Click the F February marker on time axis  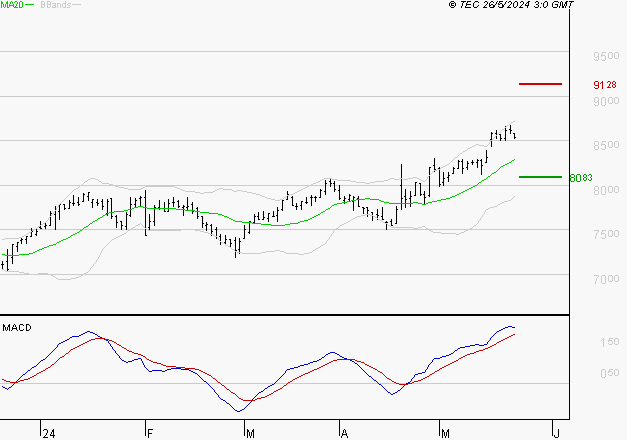coord(150,434)
